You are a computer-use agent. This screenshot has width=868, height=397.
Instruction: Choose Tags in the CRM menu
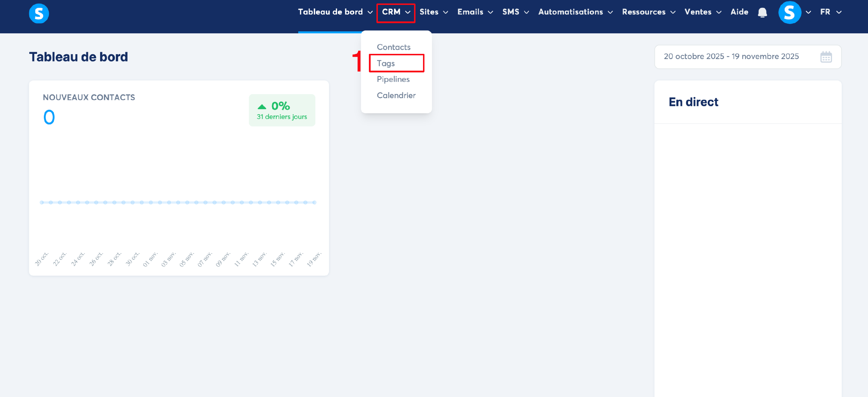[x=385, y=63]
